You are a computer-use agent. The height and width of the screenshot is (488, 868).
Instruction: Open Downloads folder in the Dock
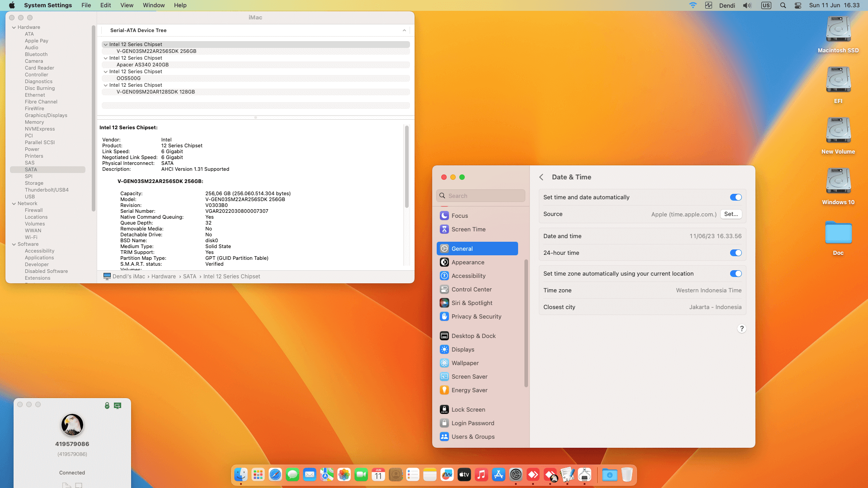[610, 475]
